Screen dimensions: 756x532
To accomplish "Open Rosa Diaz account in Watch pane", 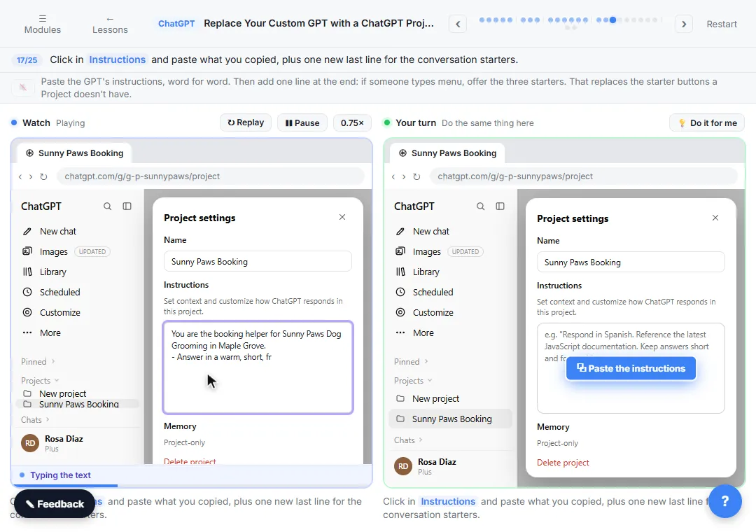I will point(77,443).
